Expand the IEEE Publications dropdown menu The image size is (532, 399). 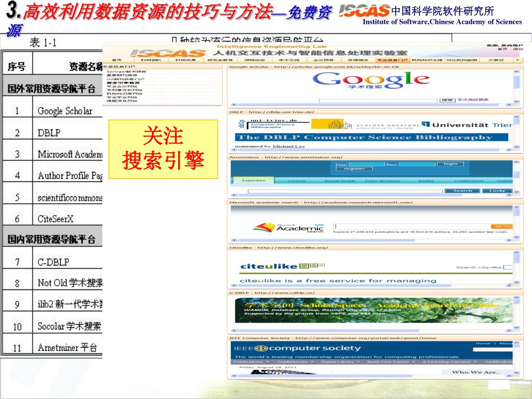(251, 362)
